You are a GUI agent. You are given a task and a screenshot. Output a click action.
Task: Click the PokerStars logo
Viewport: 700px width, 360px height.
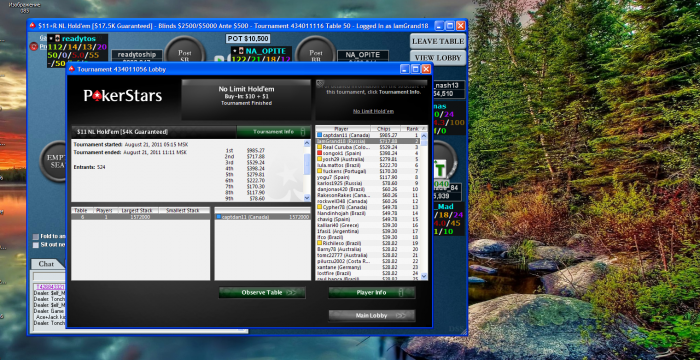pos(123,96)
